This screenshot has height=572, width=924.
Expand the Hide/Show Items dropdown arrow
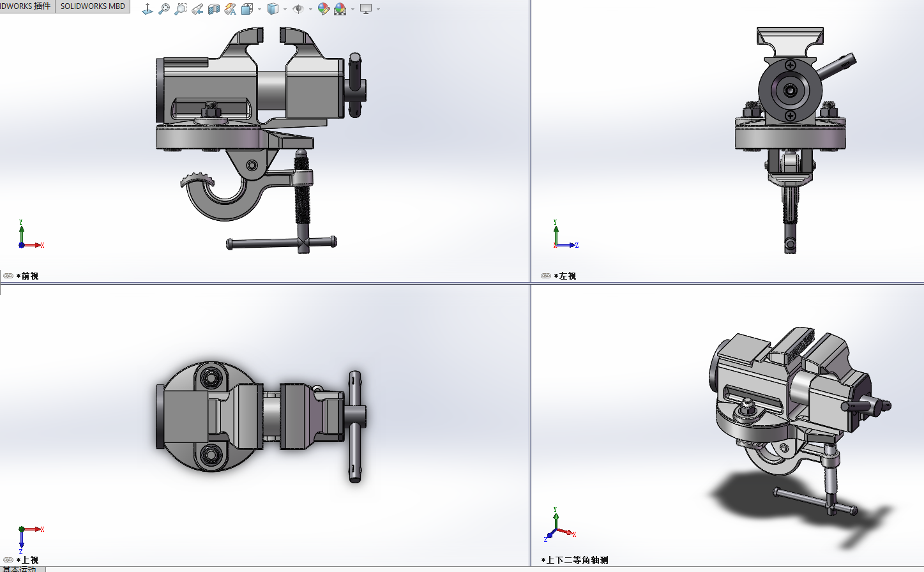pyautogui.click(x=310, y=9)
